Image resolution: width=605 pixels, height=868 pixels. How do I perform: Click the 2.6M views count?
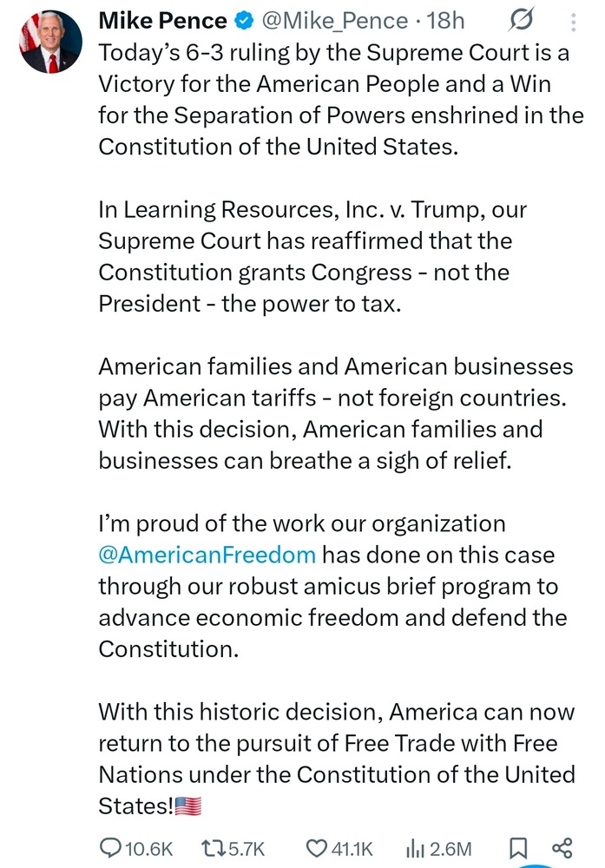450,847
